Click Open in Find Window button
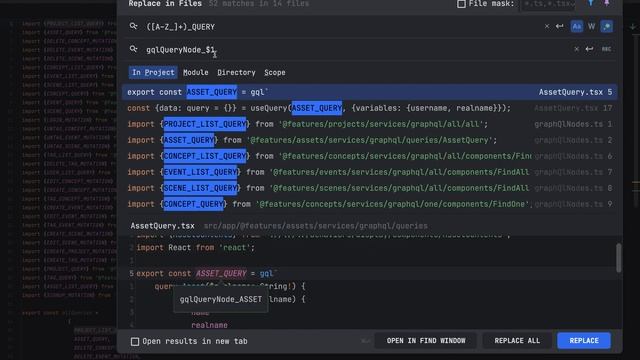This screenshot has height=360, width=640. tap(426, 340)
